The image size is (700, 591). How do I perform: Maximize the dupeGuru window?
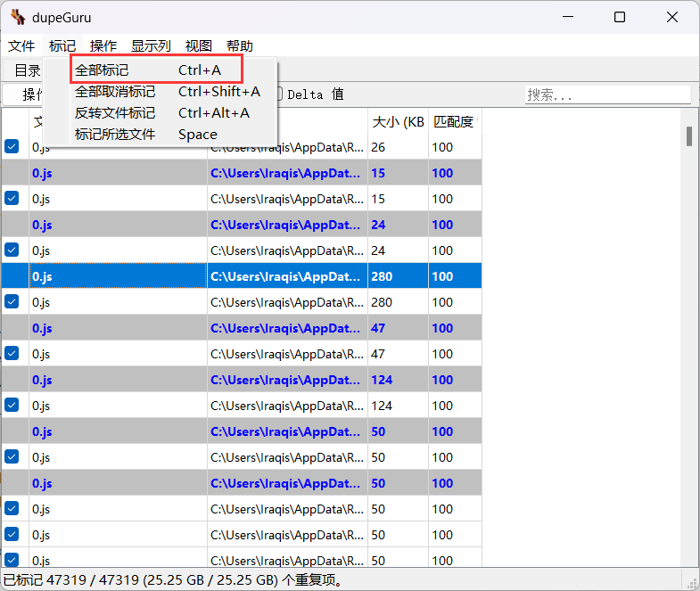click(620, 17)
